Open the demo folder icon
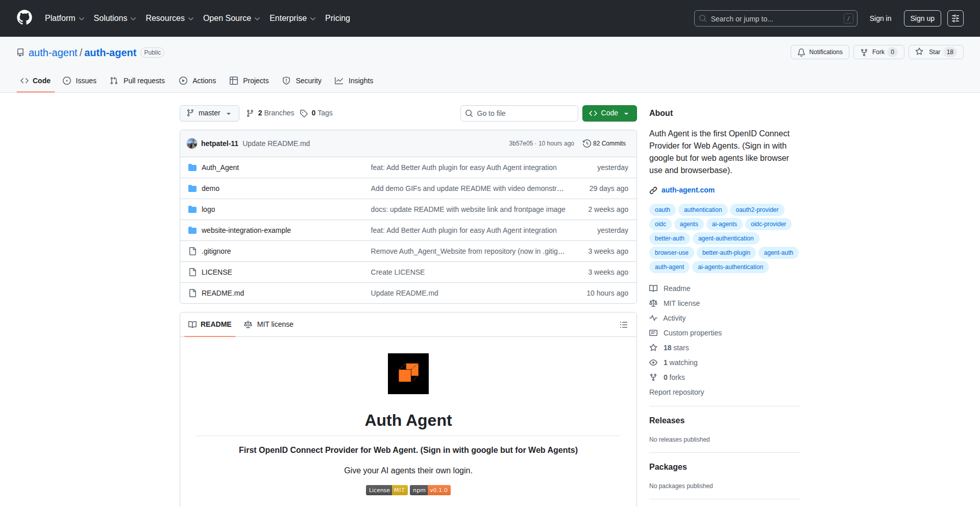The height and width of the screenshot is (507, 980). pos(192,188)
